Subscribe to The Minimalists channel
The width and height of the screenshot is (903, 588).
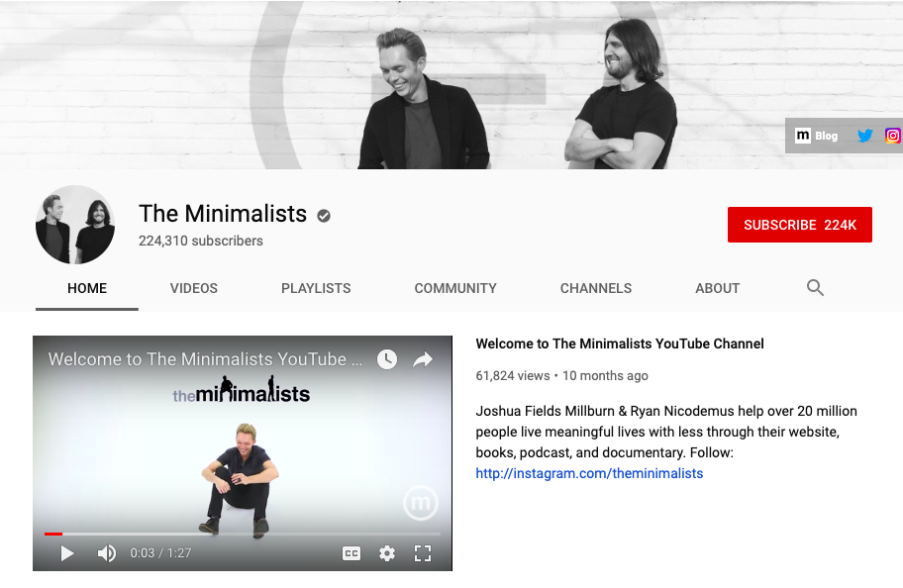[799, 225]
